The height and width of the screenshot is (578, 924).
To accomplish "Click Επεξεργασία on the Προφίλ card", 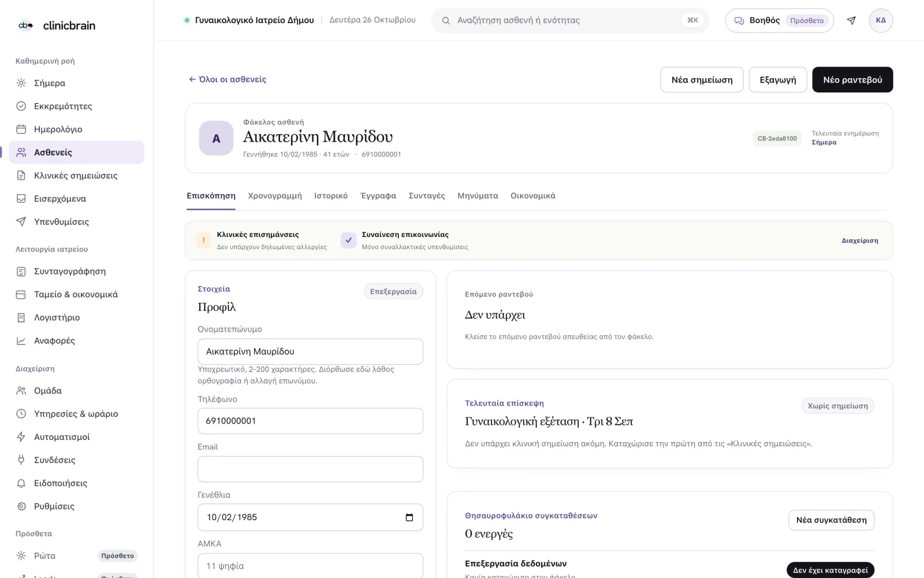I will [x=393, y=291].
